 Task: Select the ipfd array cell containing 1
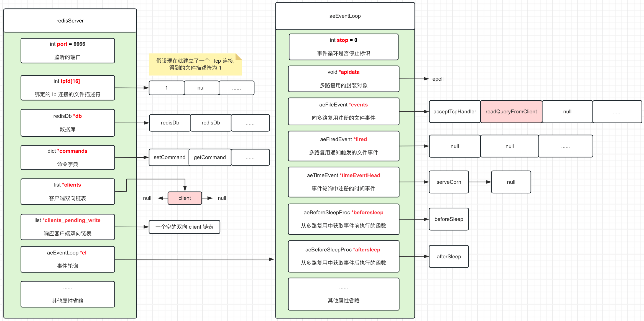pos(167,88)
